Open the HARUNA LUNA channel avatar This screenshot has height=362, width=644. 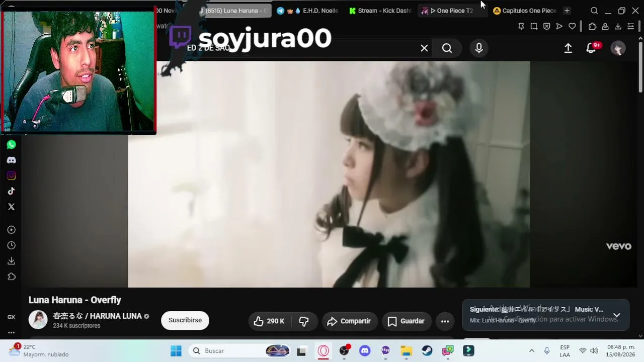(38, 320)
